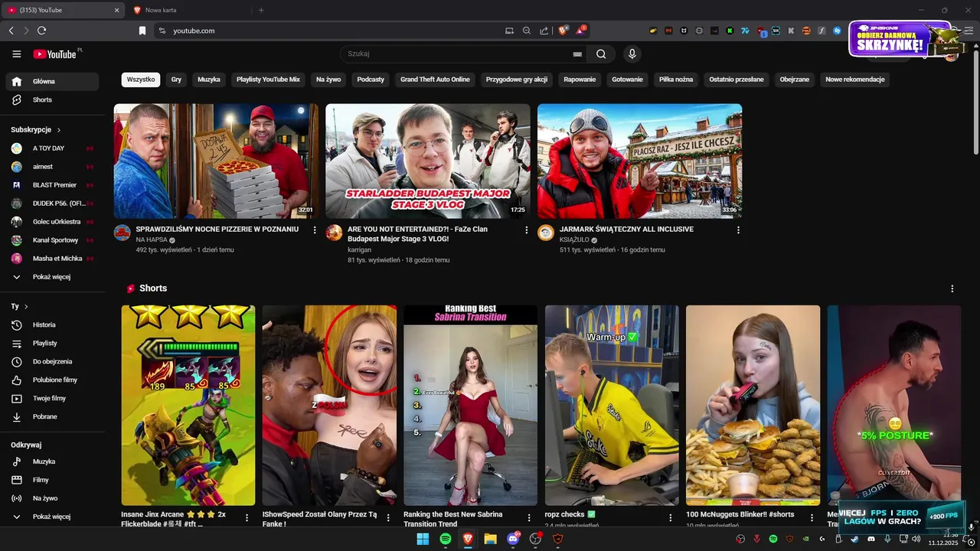Image resolution: width=980 pixels, height=551 pixels.
Task: Open A TOY DAY subscription channel
Action: (52, 148)
